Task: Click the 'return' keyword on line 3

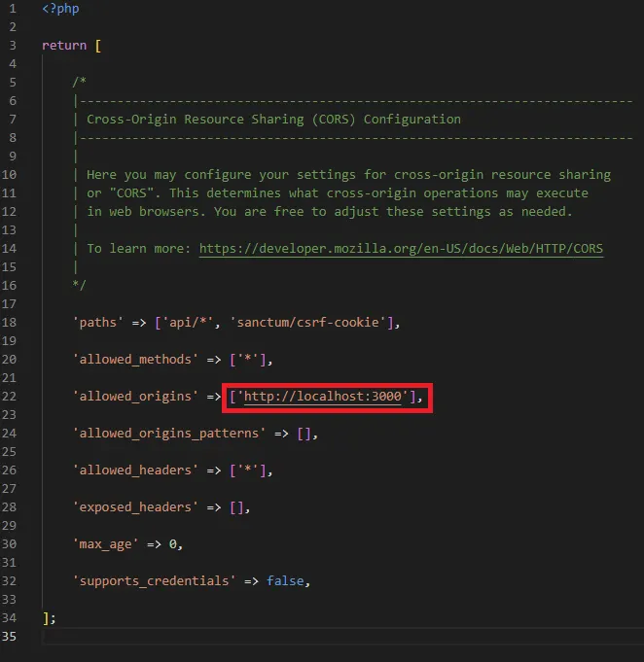Action: coord(64,45)
